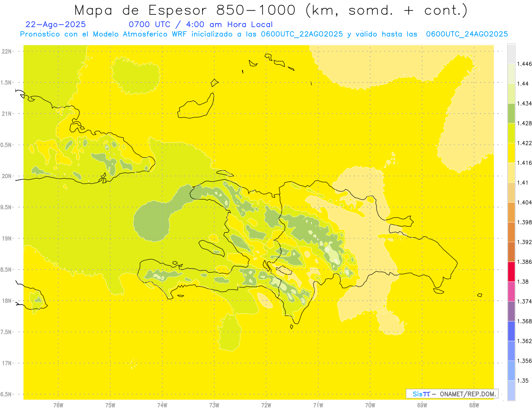Click the colorbar value 1.374
The image size is (532, 411).
(x=524, y=301)
